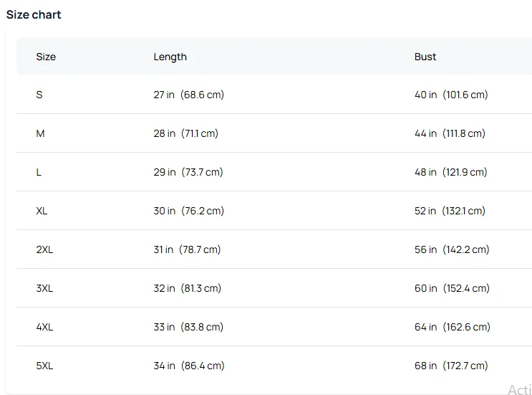The height and width of the screenshot is (395, 532).
Task: Click the Bust column header
Action: (425, 57)
